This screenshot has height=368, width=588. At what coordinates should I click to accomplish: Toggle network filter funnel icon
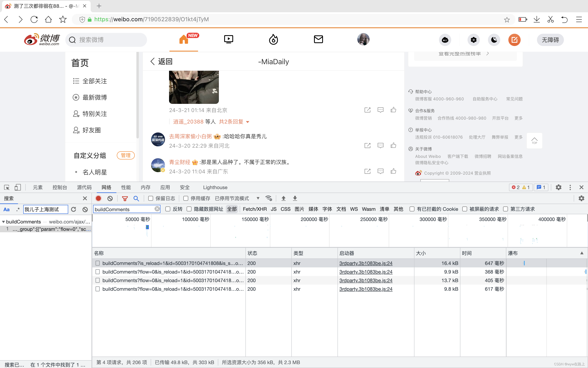click(x=125, y=199)
